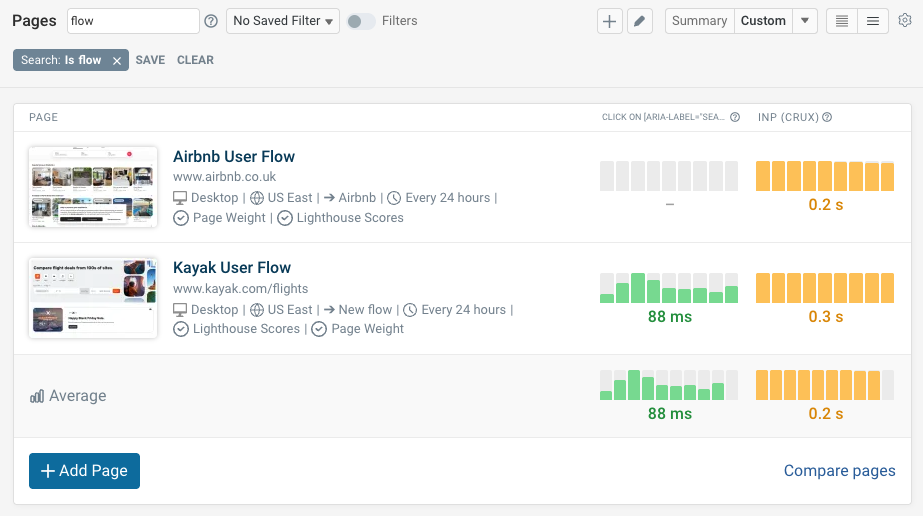Click the Add Page button

84,471
